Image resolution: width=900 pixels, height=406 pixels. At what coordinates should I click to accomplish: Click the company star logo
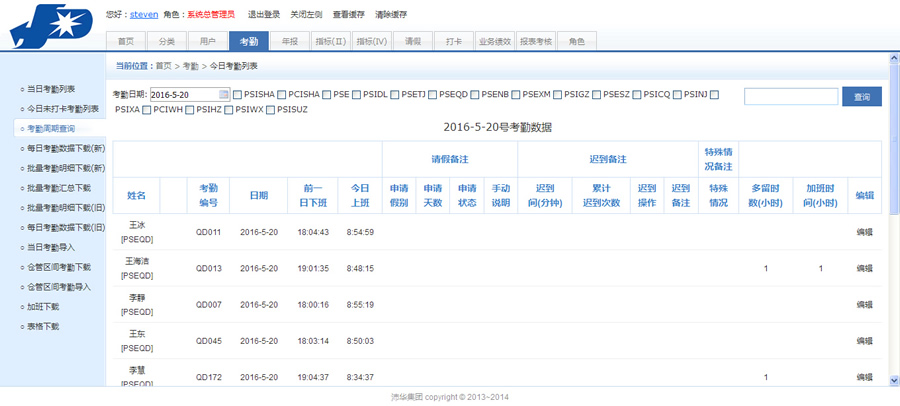52,25
